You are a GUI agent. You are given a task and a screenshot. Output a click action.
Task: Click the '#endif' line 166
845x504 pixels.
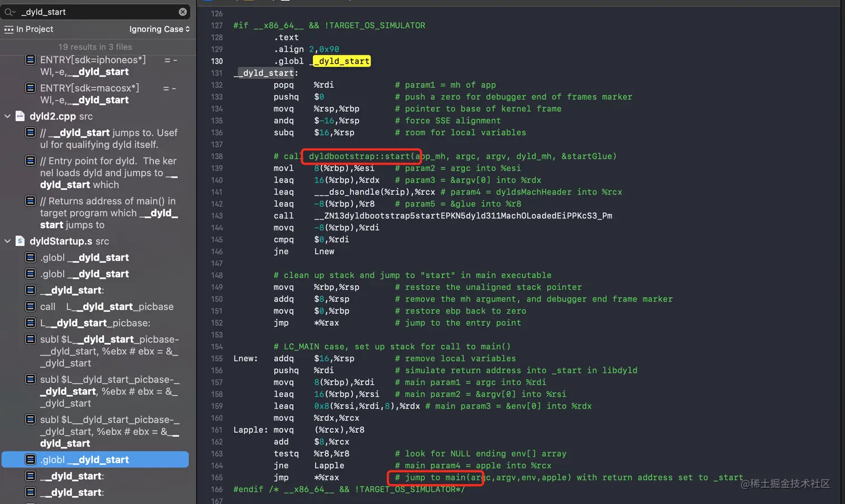[x=349, y=489]
